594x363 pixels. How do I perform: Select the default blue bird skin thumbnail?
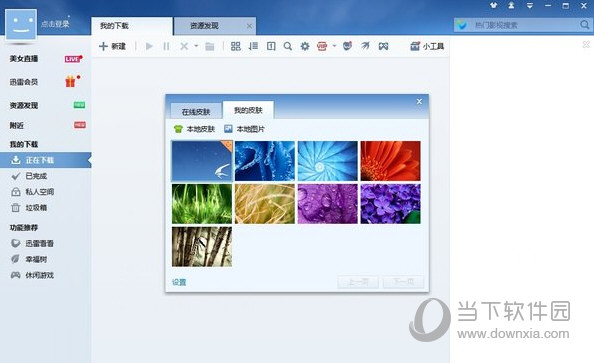click(202, 161)
